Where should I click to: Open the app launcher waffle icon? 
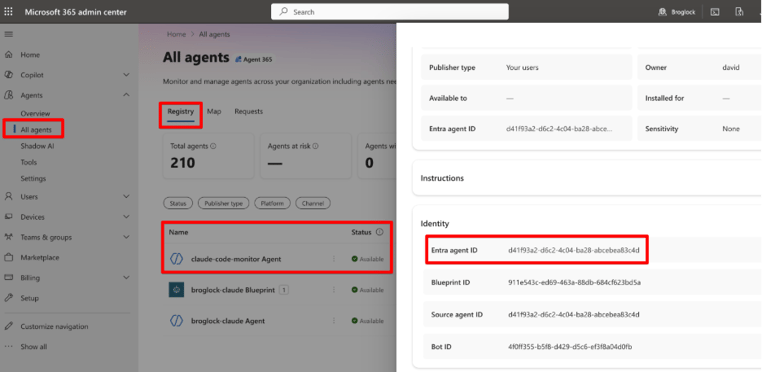8,12
